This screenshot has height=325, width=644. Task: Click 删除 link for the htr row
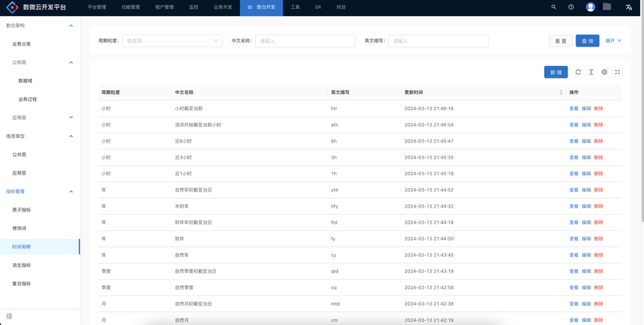[x=598, y=108]
